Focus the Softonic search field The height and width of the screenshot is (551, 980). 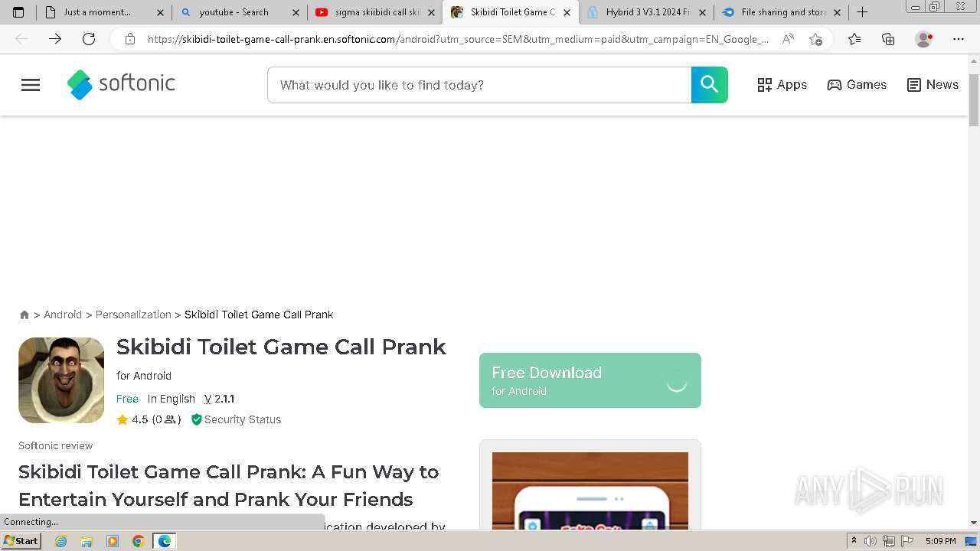pyautogui.click(x=479, y=85)
